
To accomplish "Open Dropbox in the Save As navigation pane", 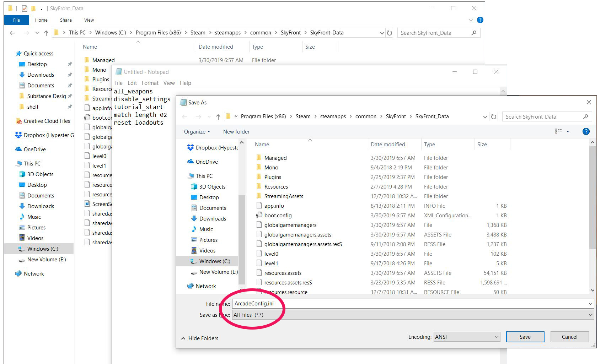I will 213,148.
